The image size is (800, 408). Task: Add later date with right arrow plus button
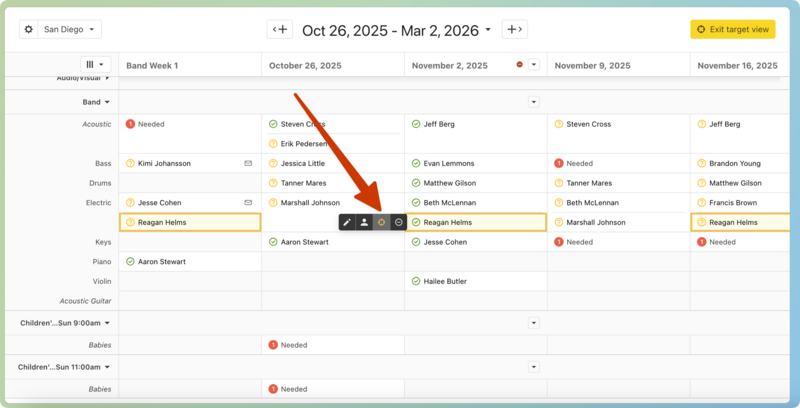[514, 30]
